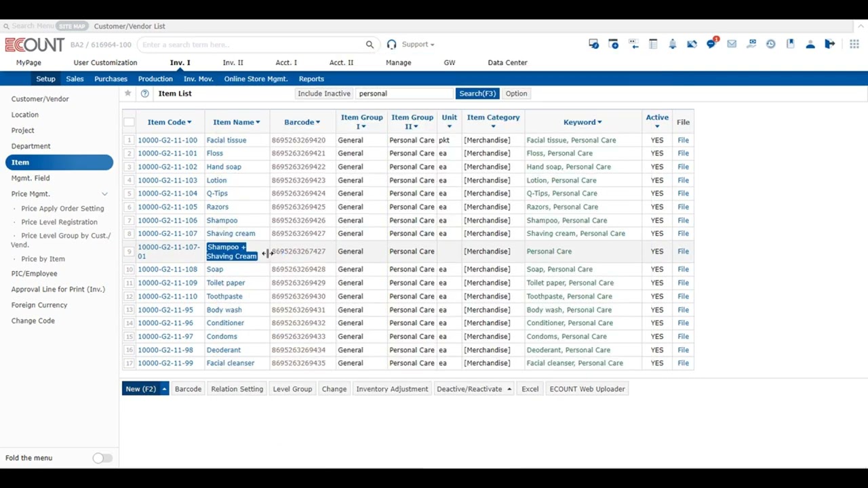Open the user profile icon
This screenshot has height=488, width=868.
(810, 44)
